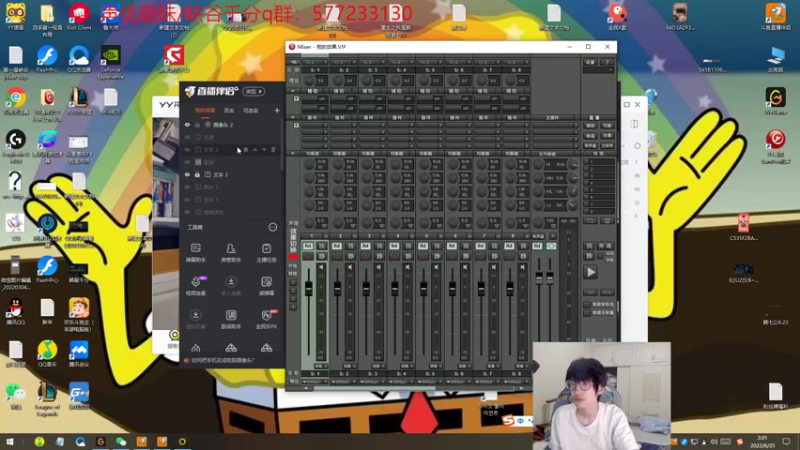Arm the red record button on channel 2
800x450 pixels.
tap(337, 256)
